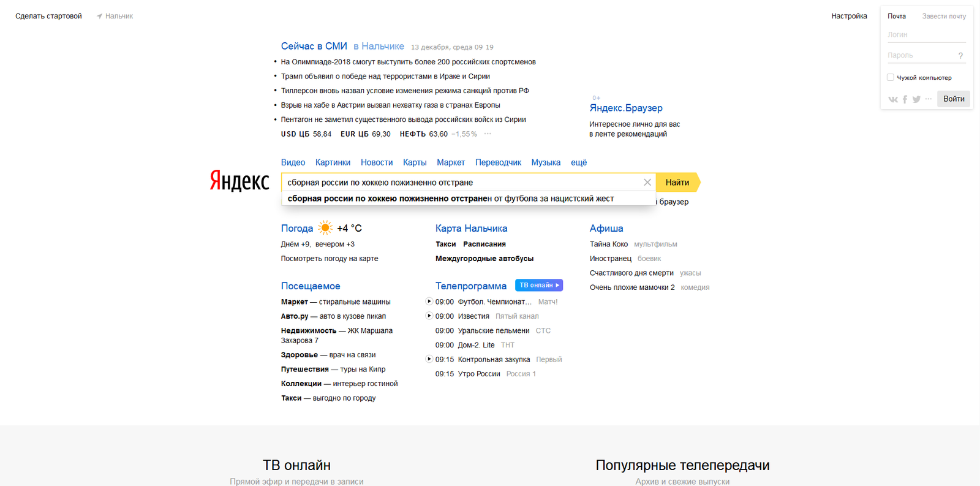
Task: Open Путешествия — туры на Кипр
Action: point(333,369)
